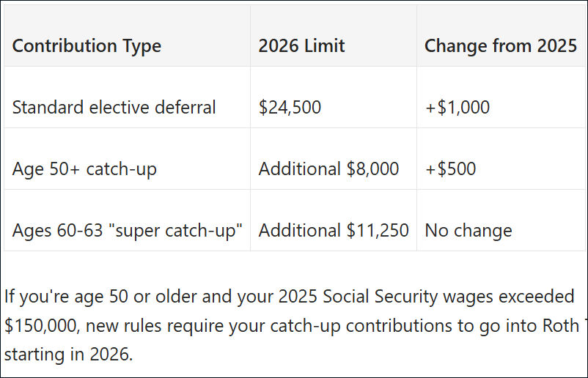This screenshot has width=588, height=378.
Task: Click the $24,500 limit cell
Action: [x=290, y=108]
